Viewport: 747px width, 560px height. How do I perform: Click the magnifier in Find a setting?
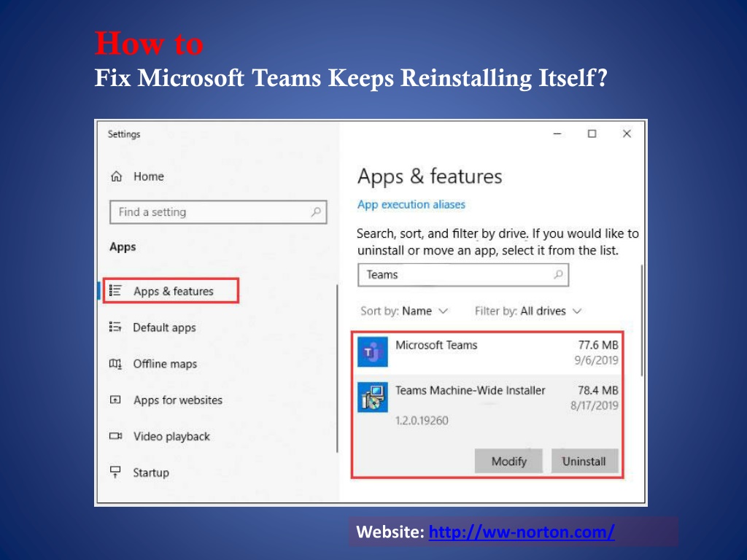pos(316,212)
